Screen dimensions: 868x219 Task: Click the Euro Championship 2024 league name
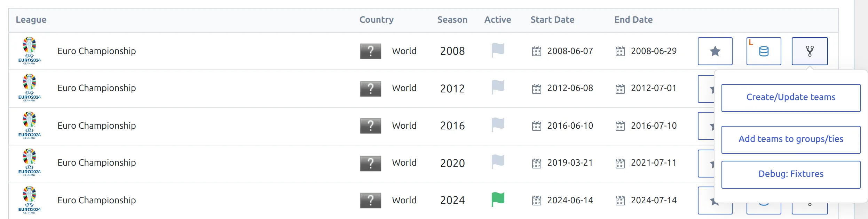[97, 200]
